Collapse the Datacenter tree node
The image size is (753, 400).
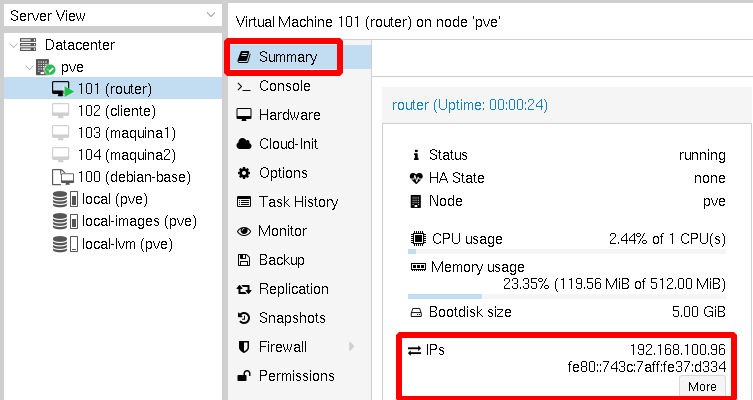(11, 45)
